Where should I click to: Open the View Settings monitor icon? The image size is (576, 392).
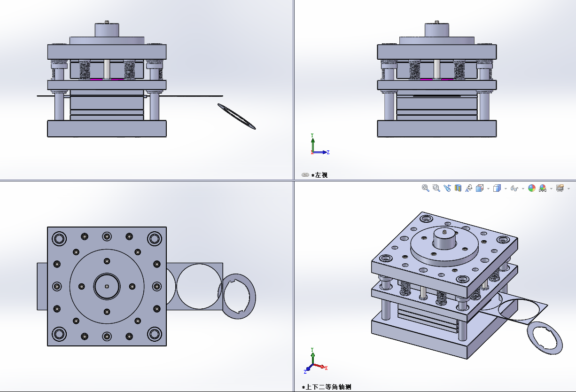[x=560, y=188]
